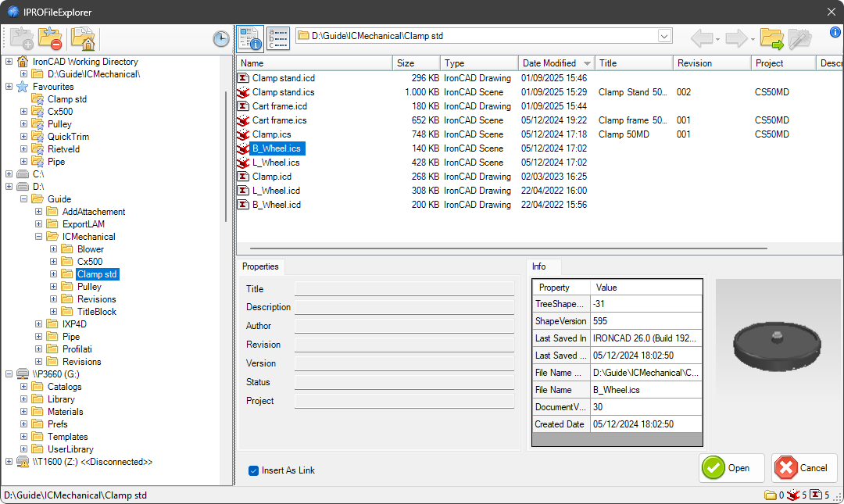
Task: Click the remove from favourites folder icon
Action: tap(50, 38)
